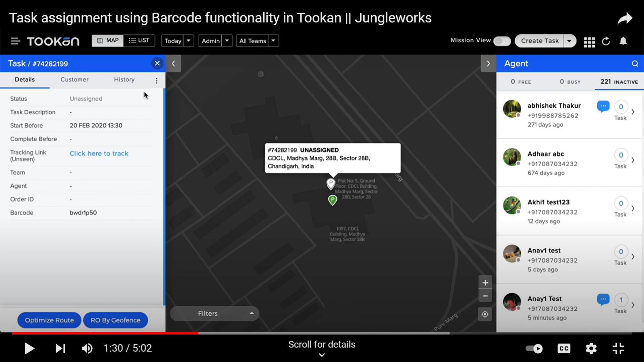Switch to MAP view
644x362 pixels.
pos(107,41)
